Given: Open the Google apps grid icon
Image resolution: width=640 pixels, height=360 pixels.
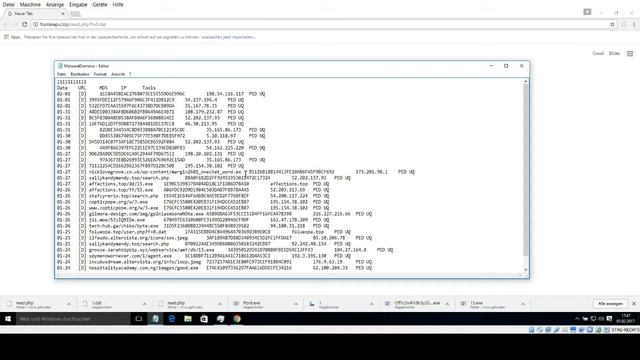Looking at the screenshot, I should [x=630, y=53].
